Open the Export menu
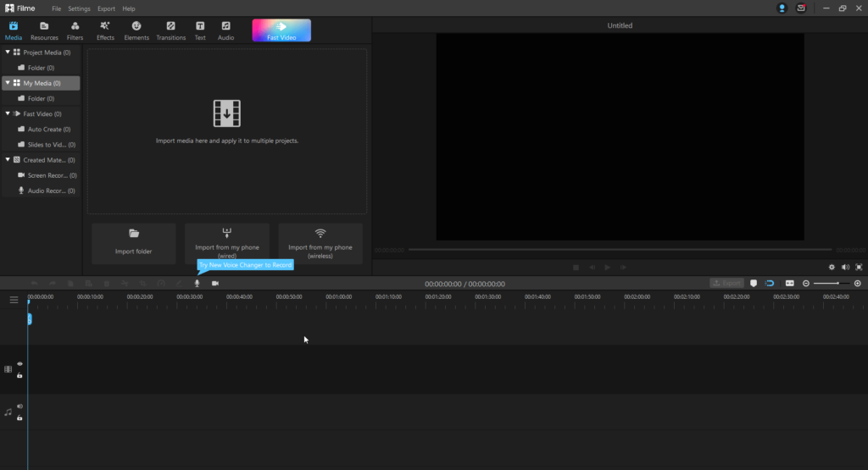This screenshot has height=470, width=868. point(106,8)
